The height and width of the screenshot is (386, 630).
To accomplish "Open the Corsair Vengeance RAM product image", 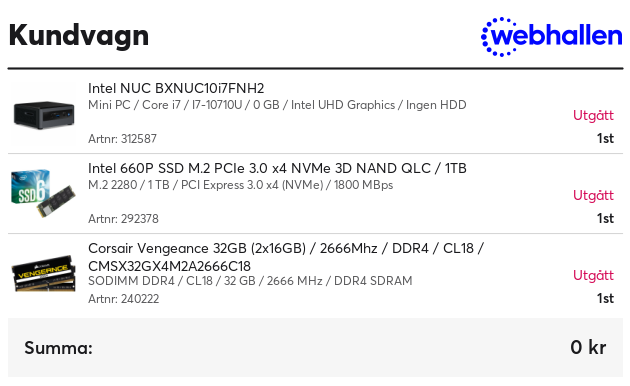I will tap(43, 274).
